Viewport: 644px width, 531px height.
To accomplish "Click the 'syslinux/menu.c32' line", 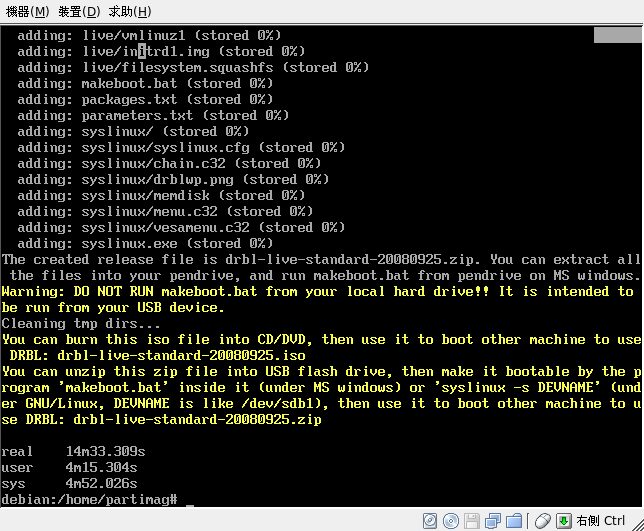I will (165, 211).
